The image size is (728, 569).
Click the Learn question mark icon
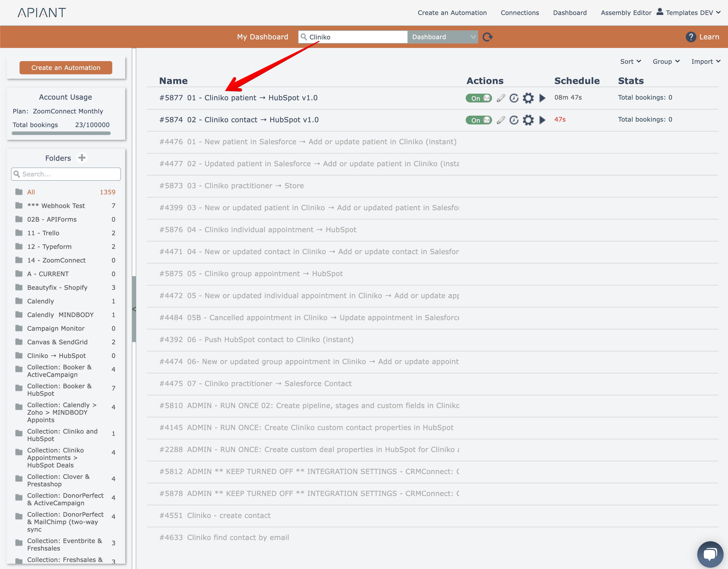(x=691, y=37)
